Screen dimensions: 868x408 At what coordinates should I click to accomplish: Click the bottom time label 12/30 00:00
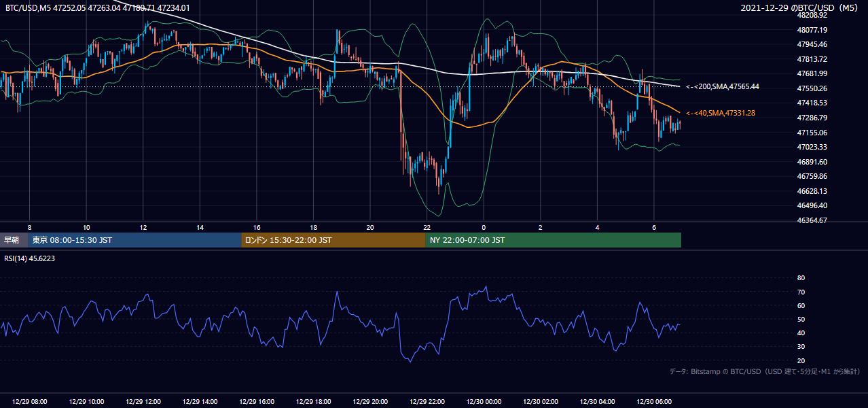tap(484, 402)
